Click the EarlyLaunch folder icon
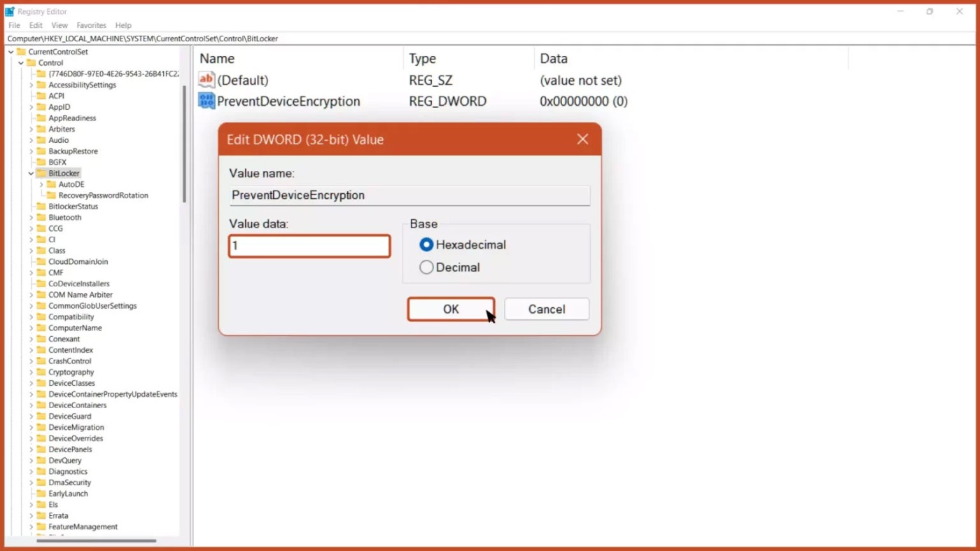Image resolution: width=980 pixels, height=551 pixels. (x=41, y=494)
